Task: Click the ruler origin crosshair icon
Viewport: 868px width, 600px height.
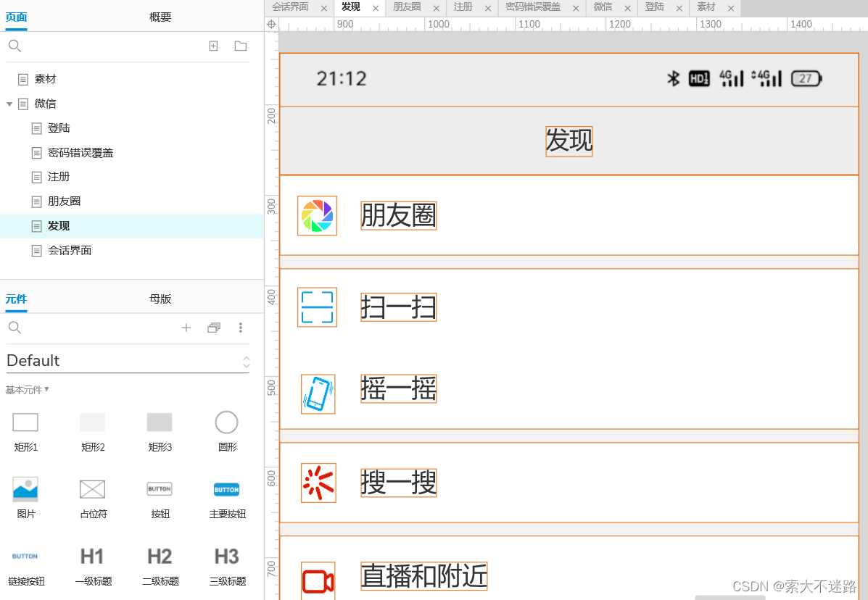Action: tap(271, 25)
